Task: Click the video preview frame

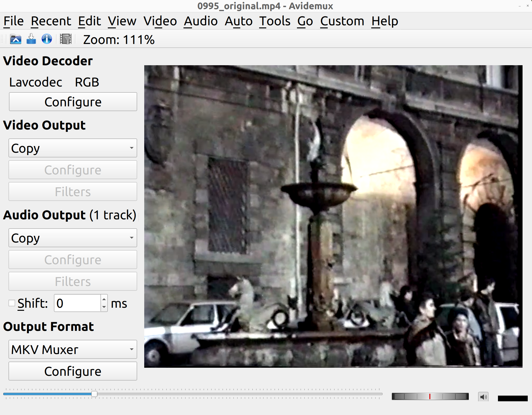Action: (x=333, y=216)
